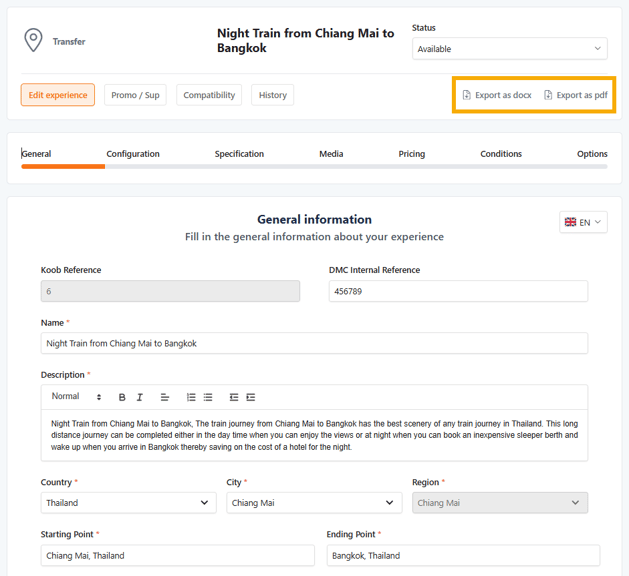Click Export as pdf button
Viewport: 629px width, 576px height.
(575, 95)
